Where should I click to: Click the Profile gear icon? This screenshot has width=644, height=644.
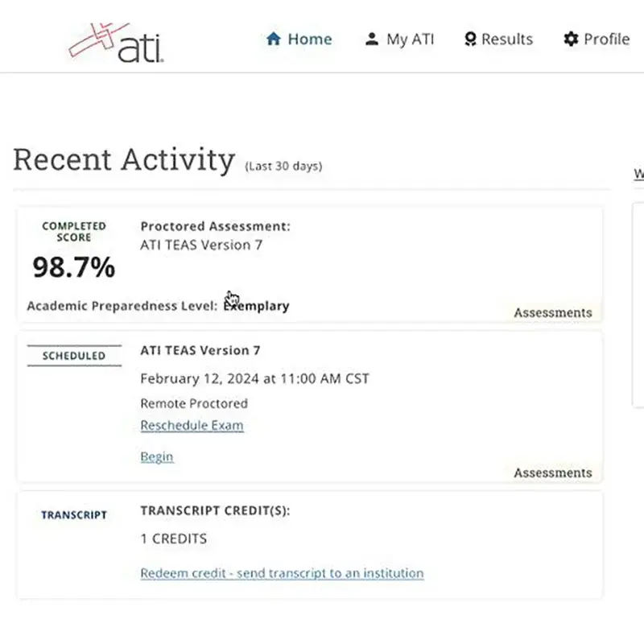pyautogui.click(x=571, y=39)
